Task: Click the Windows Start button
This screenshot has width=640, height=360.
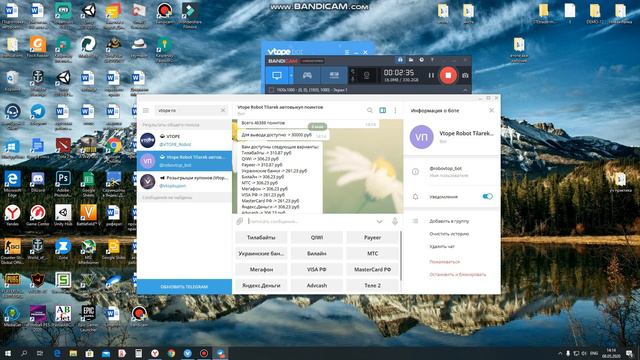Action: point(7,353)
